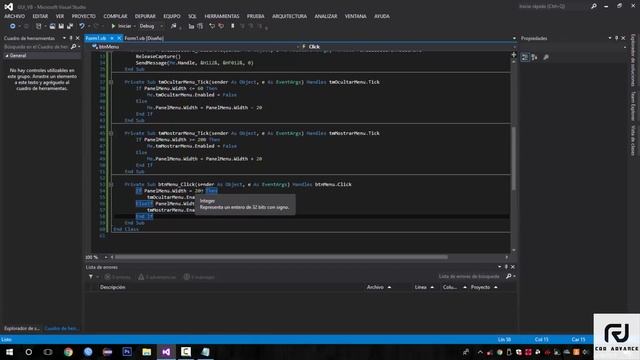Switch to the Form1.vb [Diseño] tab
The width and height of the screenshot is (640, 360).
pyautogui.click(x=144, y=38)
